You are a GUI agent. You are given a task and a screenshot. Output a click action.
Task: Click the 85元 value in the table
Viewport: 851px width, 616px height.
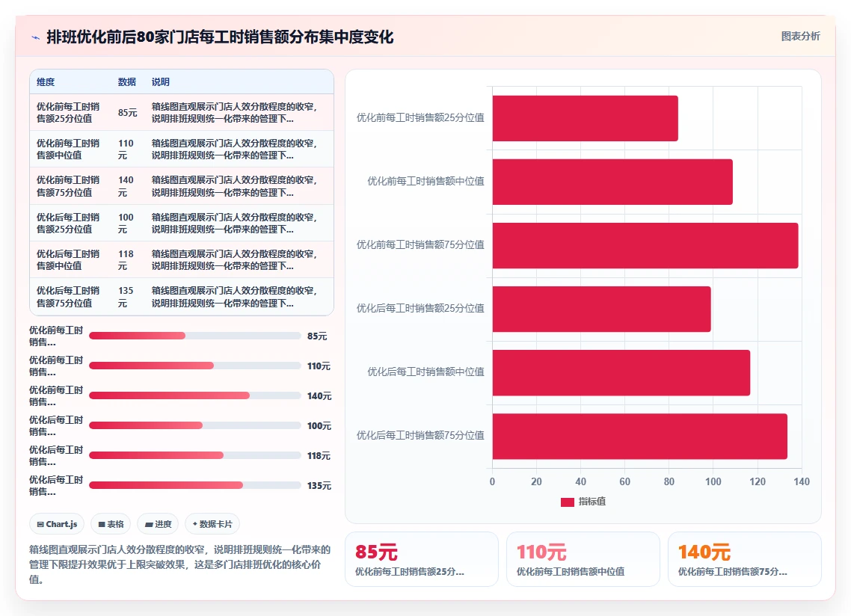click(x=128, y=112)
